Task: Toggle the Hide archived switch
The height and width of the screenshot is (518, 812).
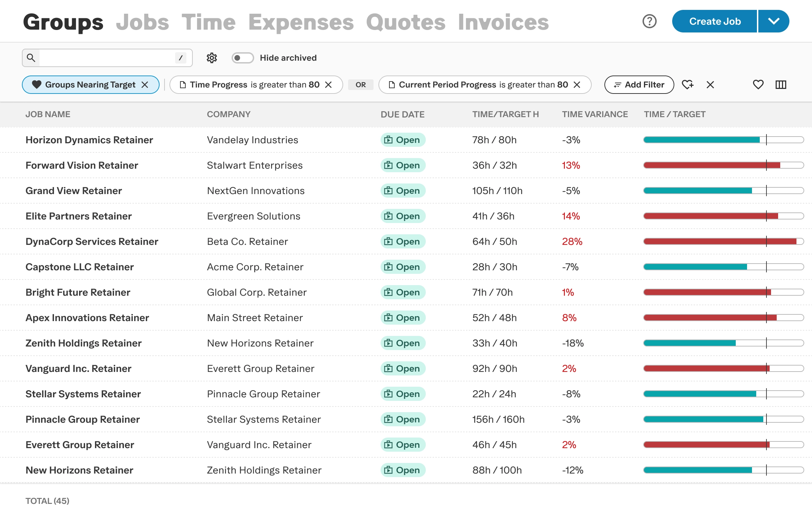Action: pyautogui.click(x=243, y=58)
